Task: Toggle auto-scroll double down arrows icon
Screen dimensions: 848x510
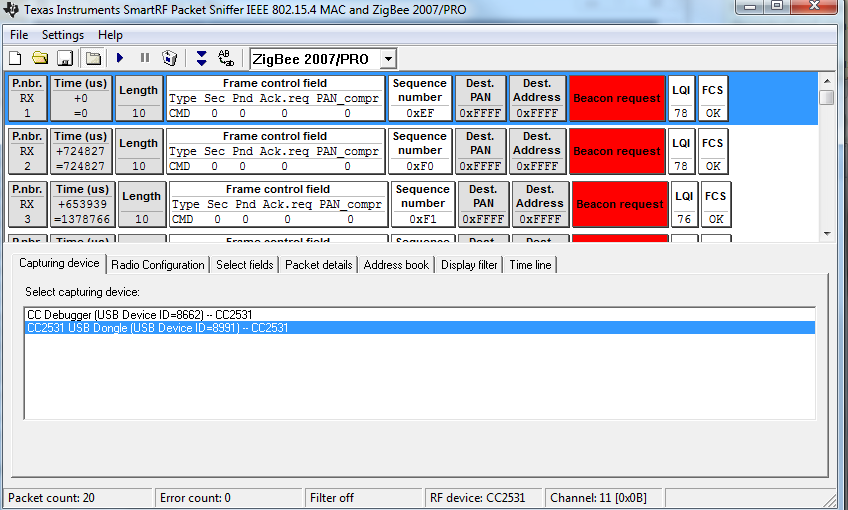Action: coord(202,58)
